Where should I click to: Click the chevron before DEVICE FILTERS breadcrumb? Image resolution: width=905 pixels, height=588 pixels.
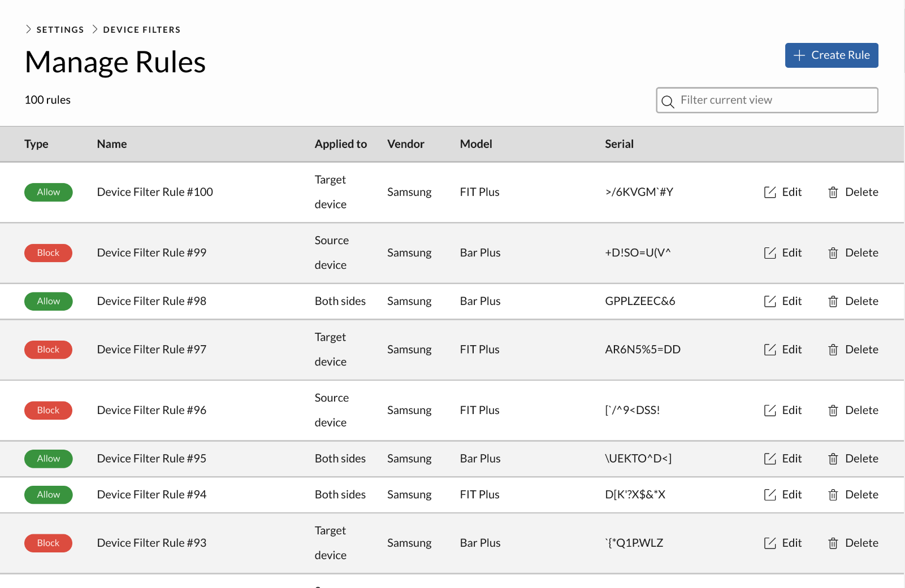pyautogui.click(x=95, y=29)
